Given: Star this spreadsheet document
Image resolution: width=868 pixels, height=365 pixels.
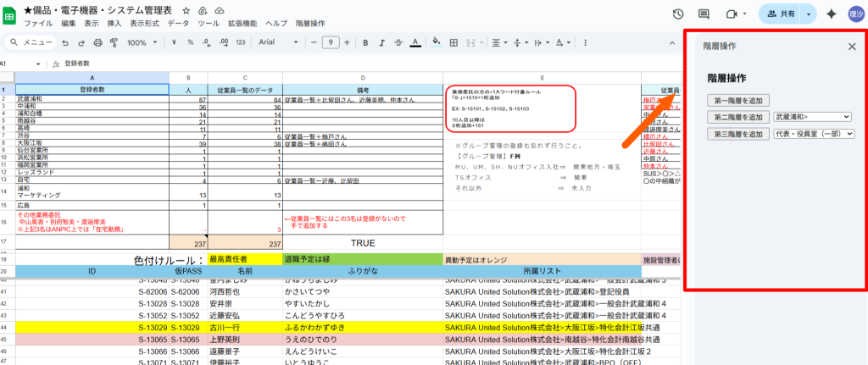Looking at the screenshot, I should pos(186,9).
